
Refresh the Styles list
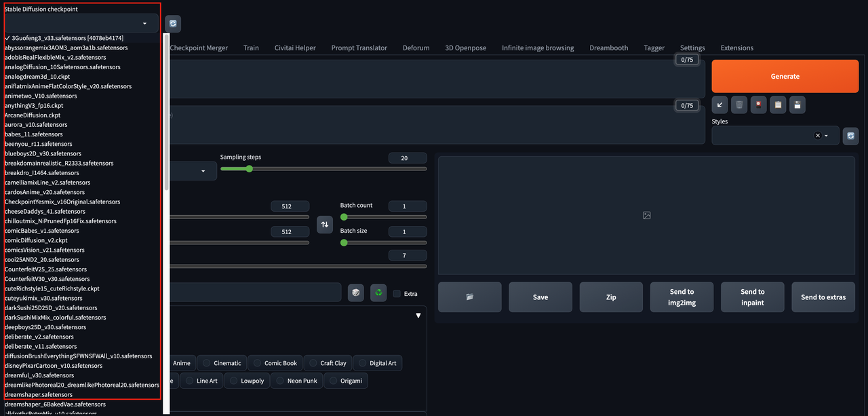851,136
